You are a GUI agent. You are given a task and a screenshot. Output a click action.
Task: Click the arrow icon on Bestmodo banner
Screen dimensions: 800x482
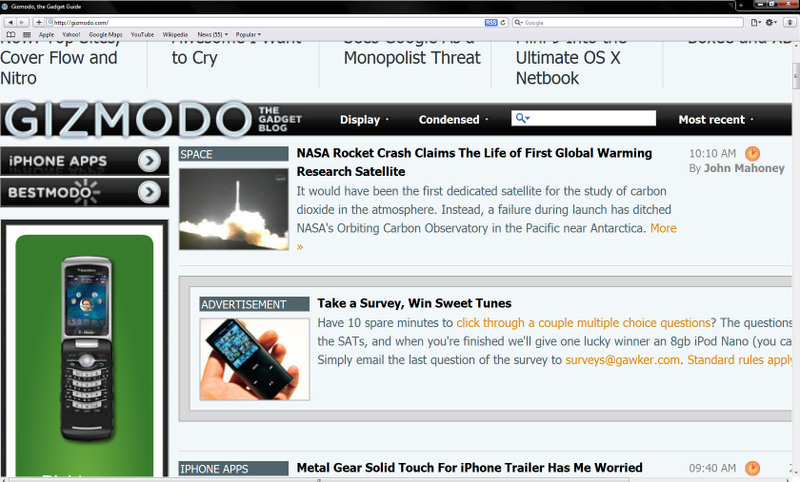click(149, 192)
